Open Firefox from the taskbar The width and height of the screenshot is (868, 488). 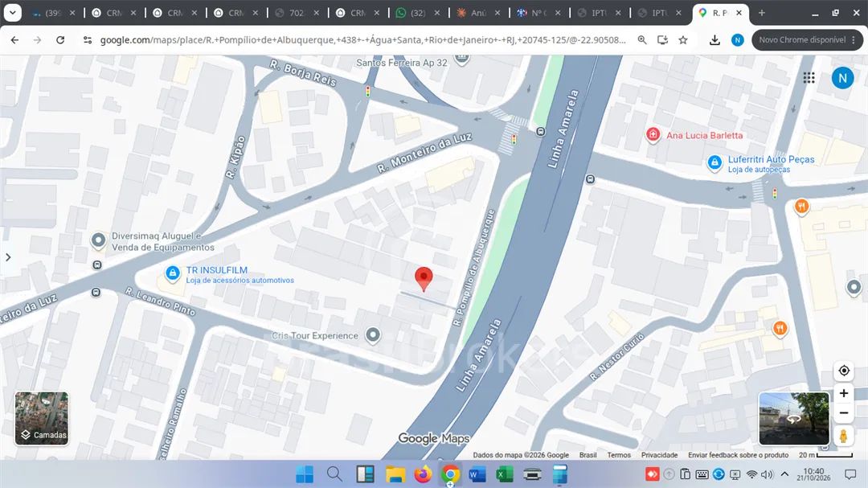423,474
